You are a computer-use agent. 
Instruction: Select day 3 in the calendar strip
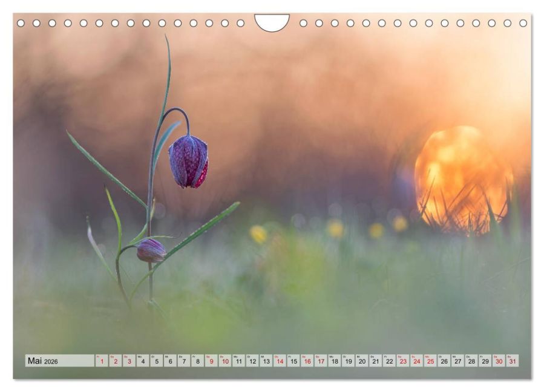click(129, 361)
